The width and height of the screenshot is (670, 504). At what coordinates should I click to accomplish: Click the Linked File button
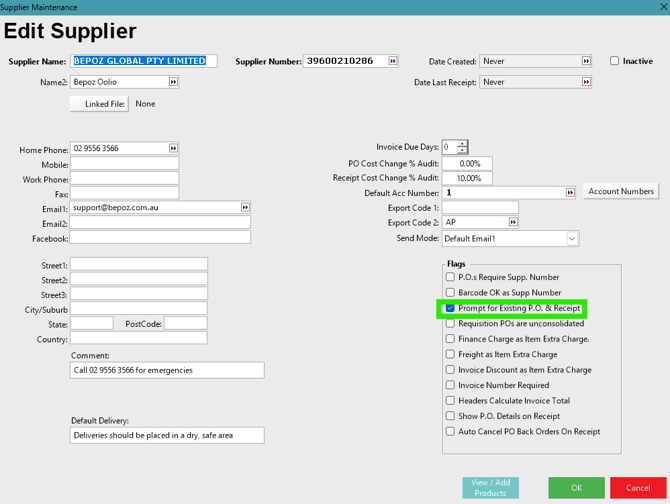click(99, 104)
